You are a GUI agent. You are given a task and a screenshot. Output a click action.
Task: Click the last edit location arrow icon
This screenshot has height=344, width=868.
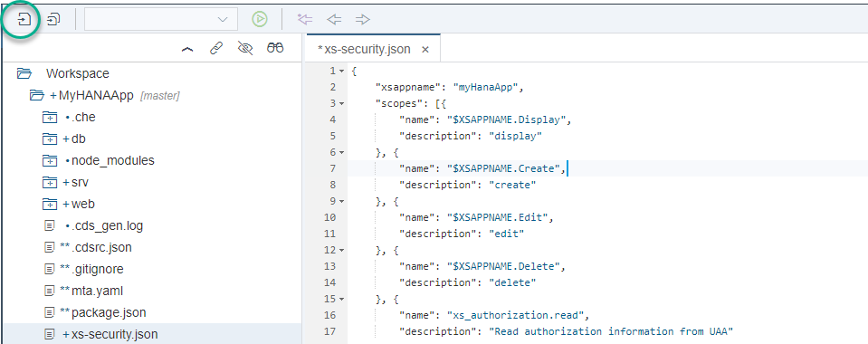(305, 19)
